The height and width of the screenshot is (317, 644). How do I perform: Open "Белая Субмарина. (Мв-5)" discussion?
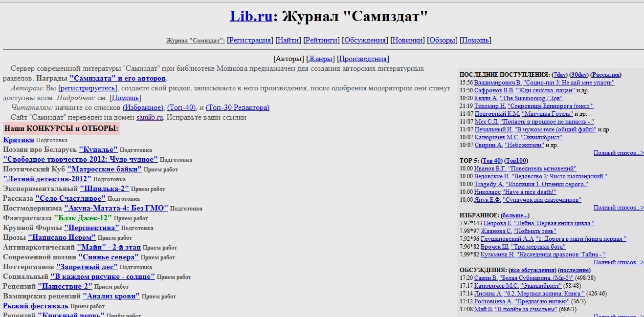(x=536, y=278)
